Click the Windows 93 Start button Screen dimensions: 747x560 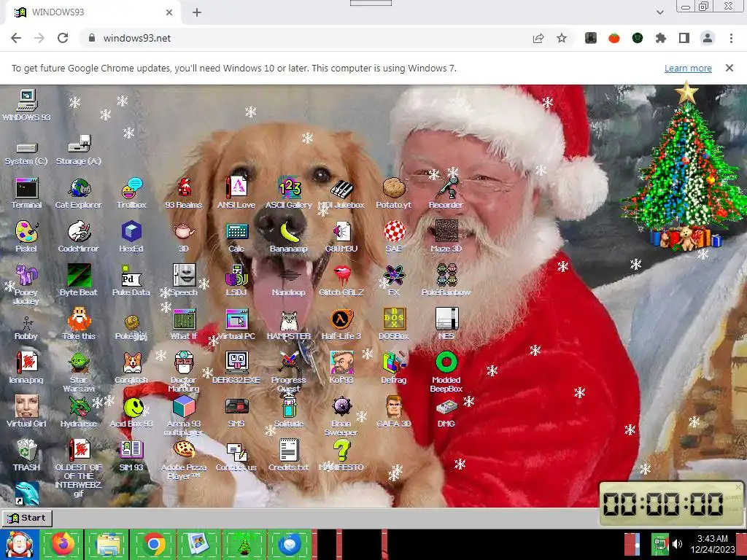point(27,518)
